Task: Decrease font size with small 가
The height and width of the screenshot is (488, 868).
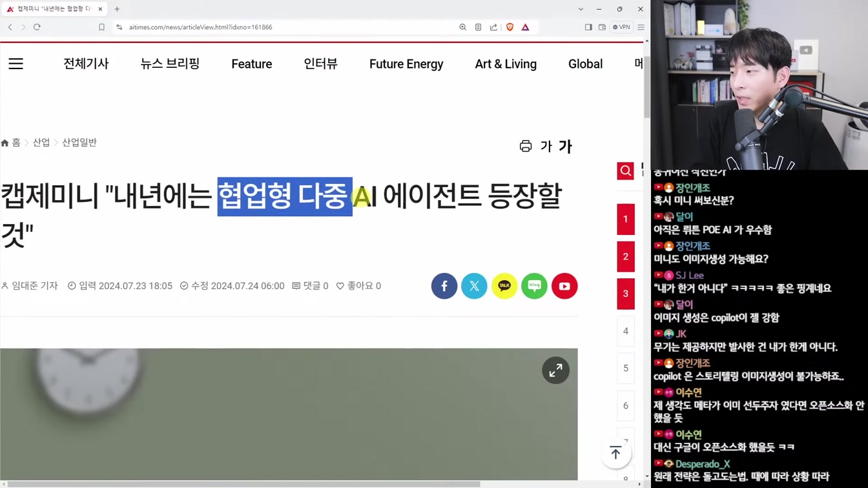Action: pyautogui.click(x=546, y=147)
